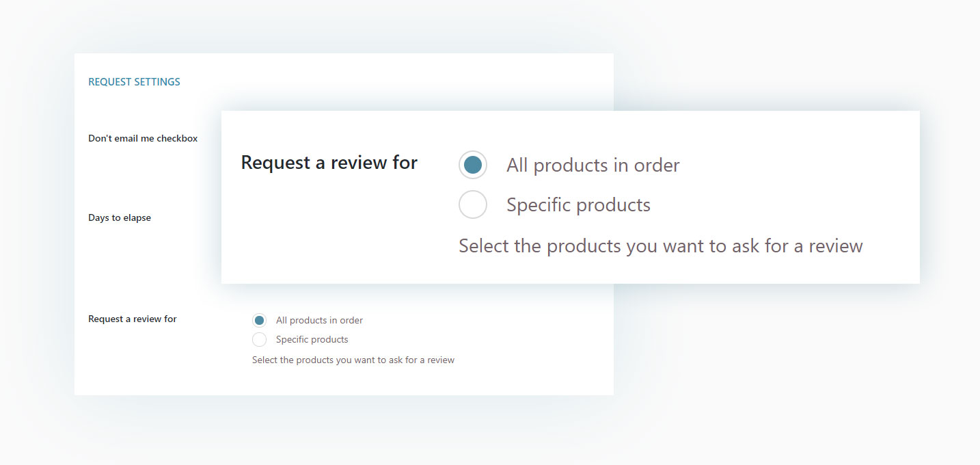Click the small 'Select the products' help text
The image size is (980, 465).
[x=353, y=360]
